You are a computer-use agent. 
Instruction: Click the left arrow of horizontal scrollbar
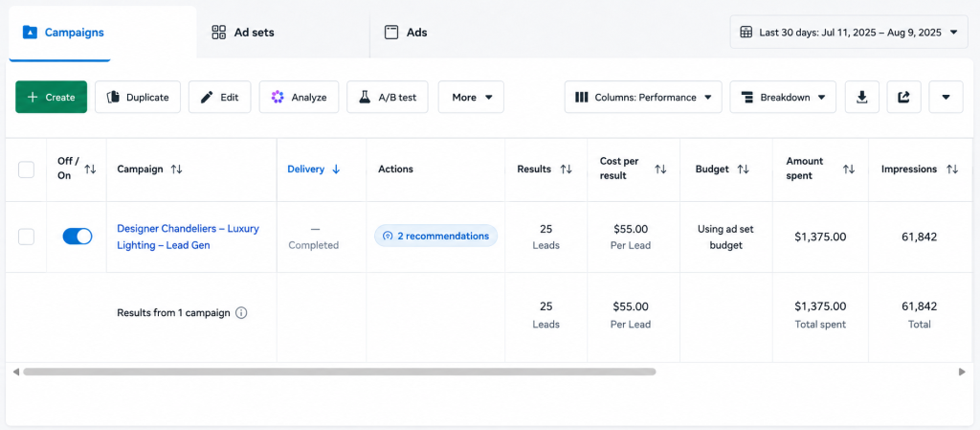point(15,372)
